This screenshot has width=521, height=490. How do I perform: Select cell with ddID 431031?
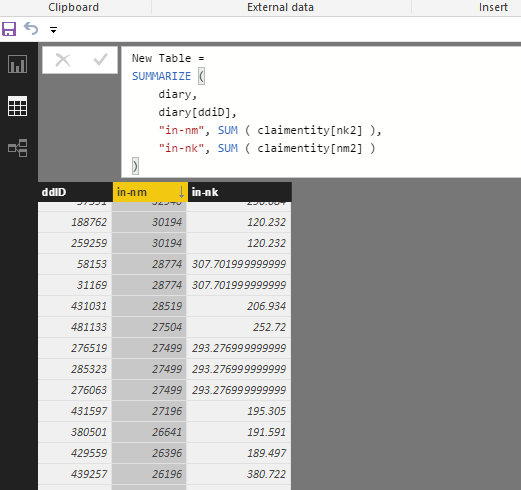(x=75, y=306)
